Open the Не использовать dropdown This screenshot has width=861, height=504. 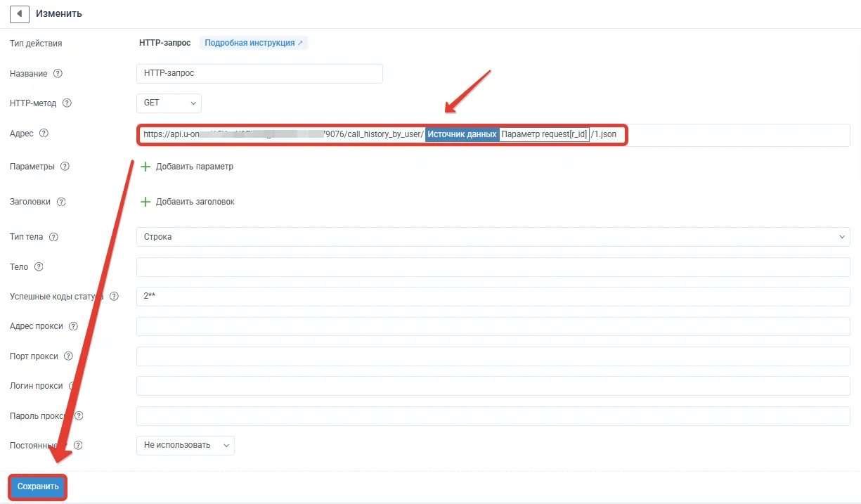click(x=185, y=446)
